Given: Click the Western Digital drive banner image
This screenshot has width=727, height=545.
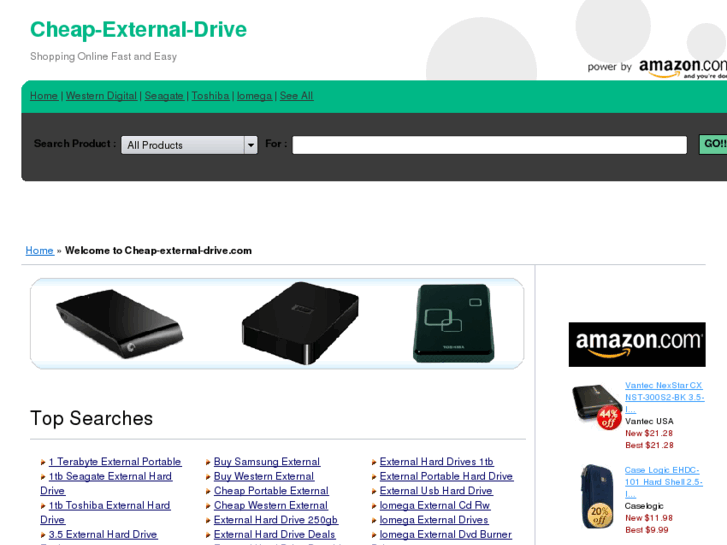Looking at the screenshot, I should (x=300, y=323).
